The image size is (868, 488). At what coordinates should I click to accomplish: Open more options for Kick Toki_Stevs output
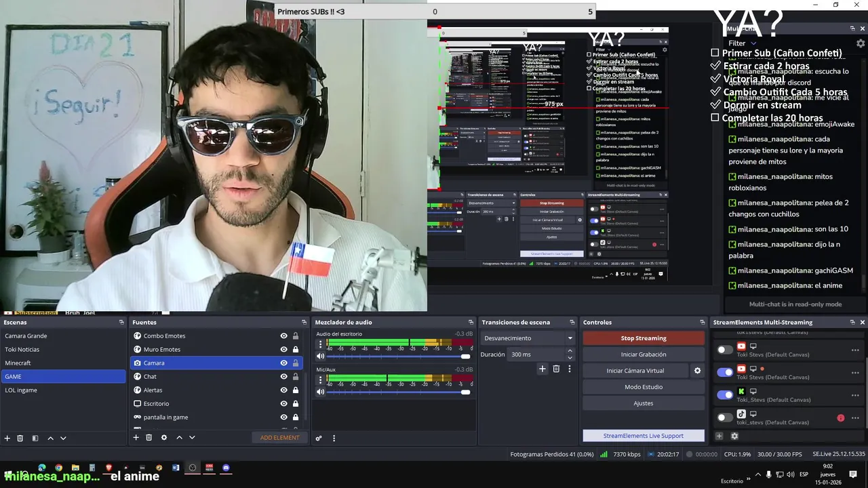[855, 395]
